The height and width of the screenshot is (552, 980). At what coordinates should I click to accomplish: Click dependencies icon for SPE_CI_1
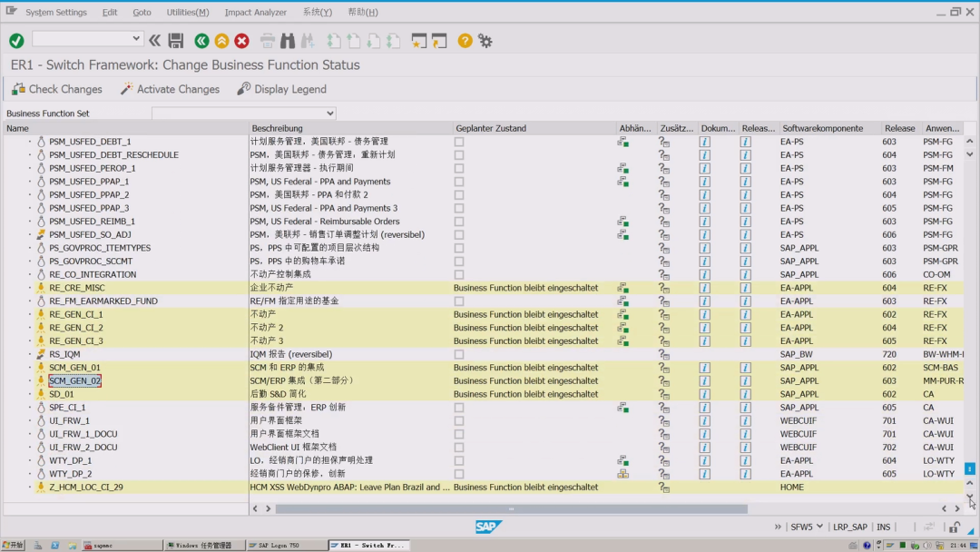coord(623,408)
